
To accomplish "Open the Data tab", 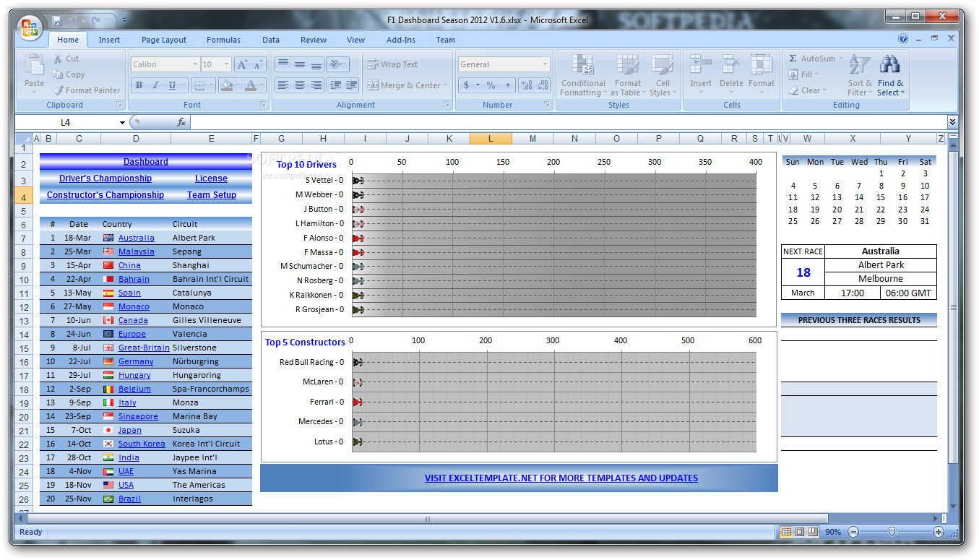I will click(271, 40).
